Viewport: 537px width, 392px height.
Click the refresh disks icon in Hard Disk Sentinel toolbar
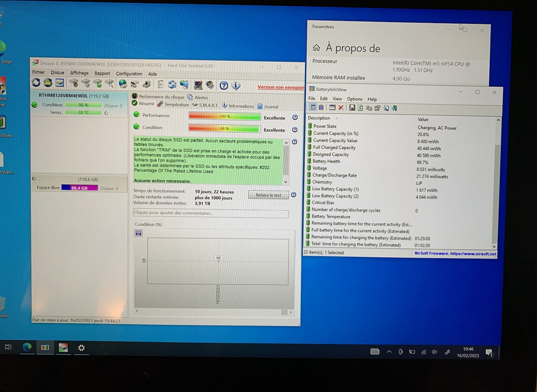click(x=36, y=82)
